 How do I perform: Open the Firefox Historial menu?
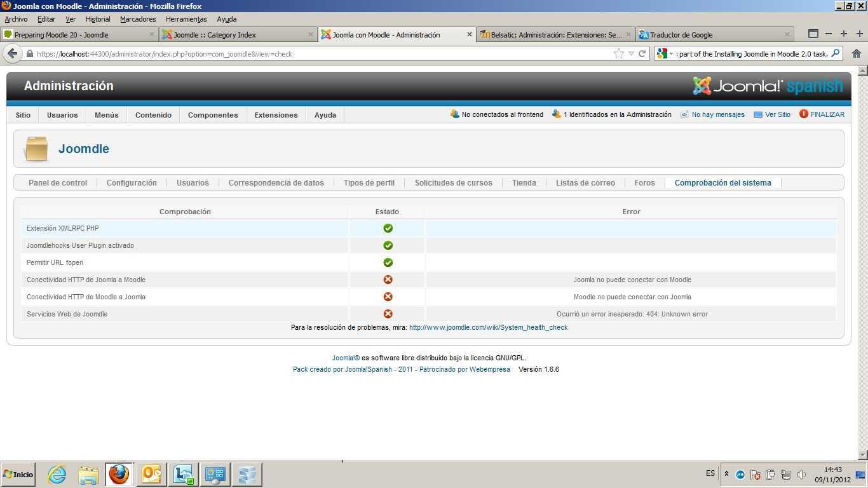pos(98,19)
